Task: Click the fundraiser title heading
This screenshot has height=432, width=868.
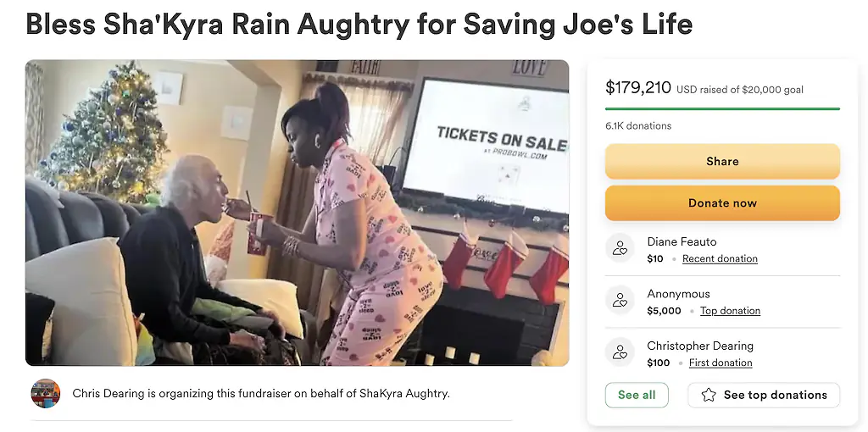Action: click(x=359, y=24)
